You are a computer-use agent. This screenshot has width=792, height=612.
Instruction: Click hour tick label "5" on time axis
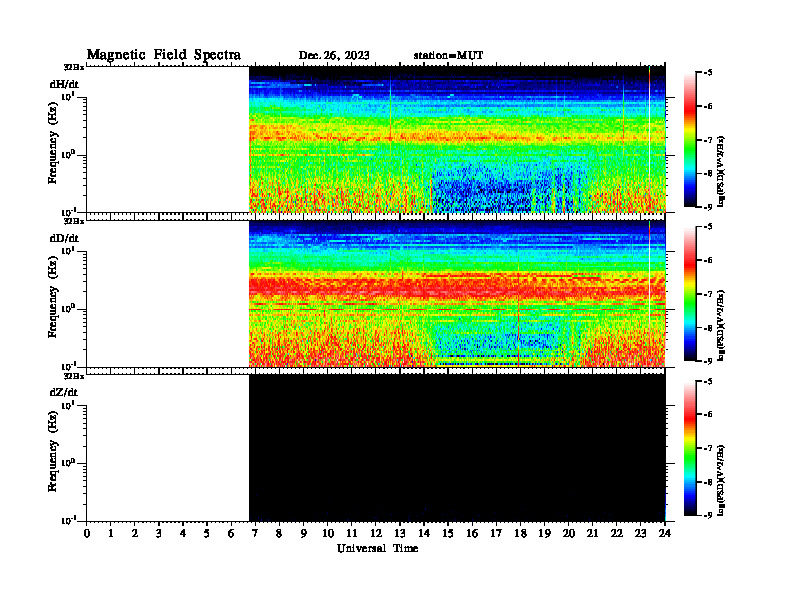pyautogui.click(x=207, y=534)
